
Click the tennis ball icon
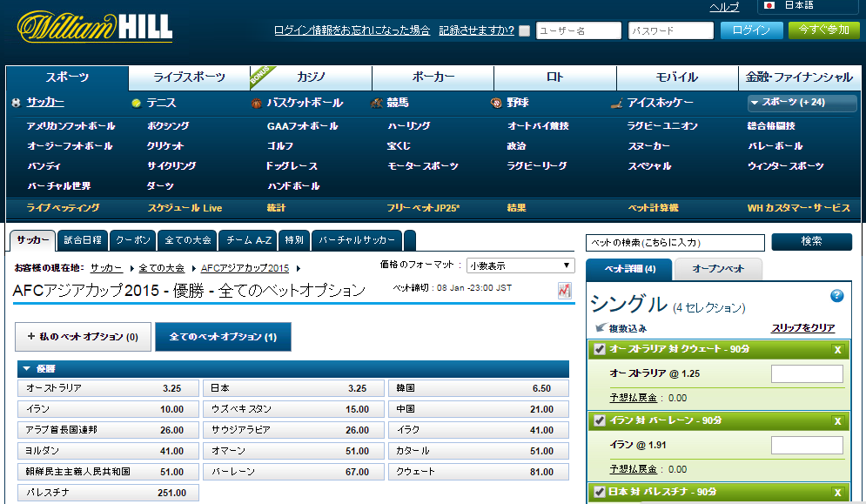click(137, 103)
